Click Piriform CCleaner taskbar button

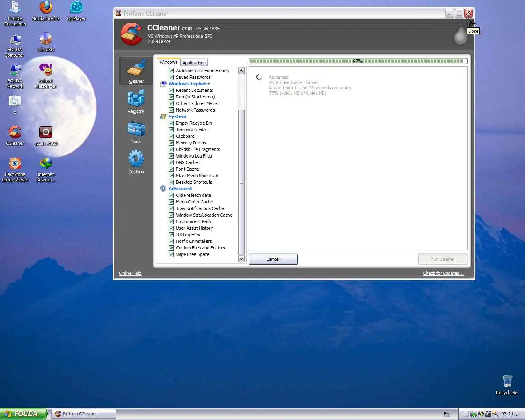coord(84,414)
